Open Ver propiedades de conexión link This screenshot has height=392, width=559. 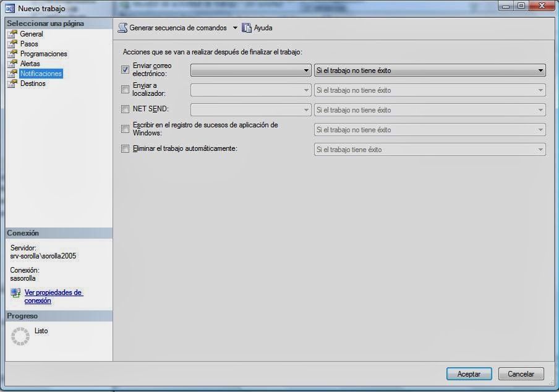53,296
